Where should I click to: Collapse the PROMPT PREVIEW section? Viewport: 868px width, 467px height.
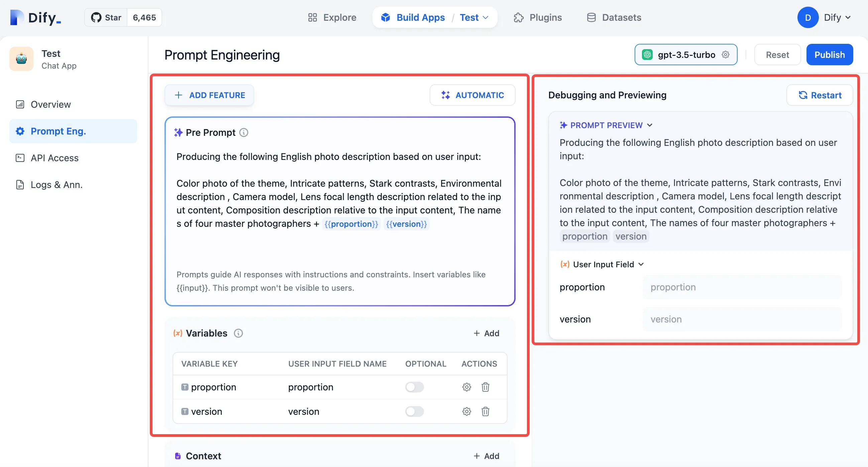pos(650,125)
